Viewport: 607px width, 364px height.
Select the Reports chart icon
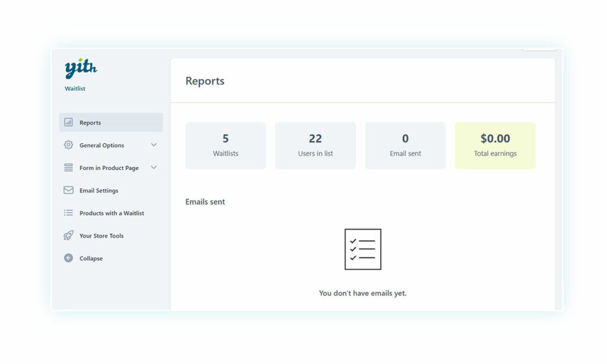70,122
